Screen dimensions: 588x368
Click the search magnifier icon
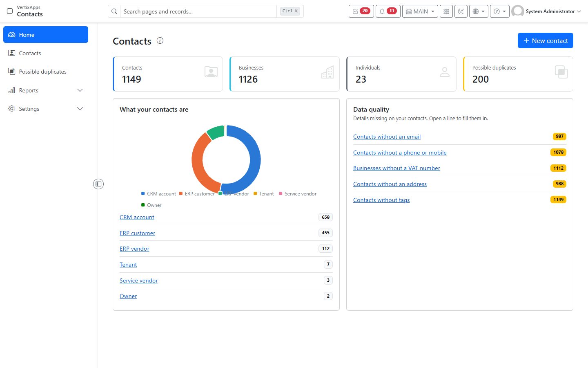click(114, 11)
